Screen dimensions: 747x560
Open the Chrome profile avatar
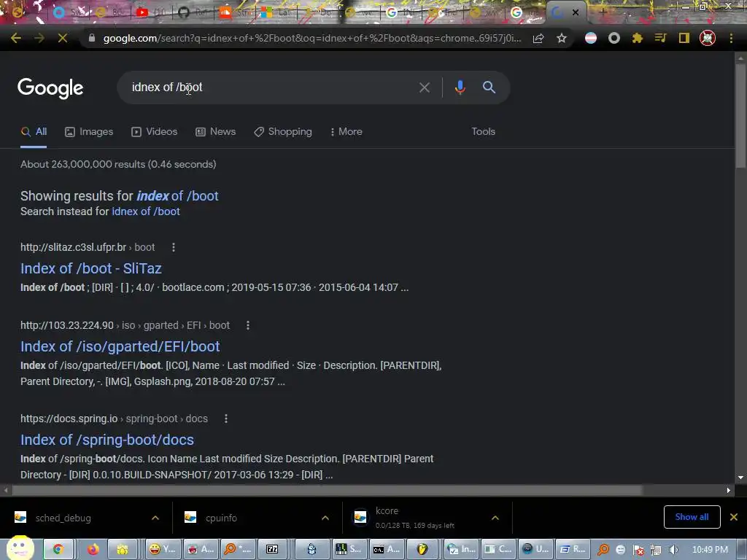[x=708, y=38]
